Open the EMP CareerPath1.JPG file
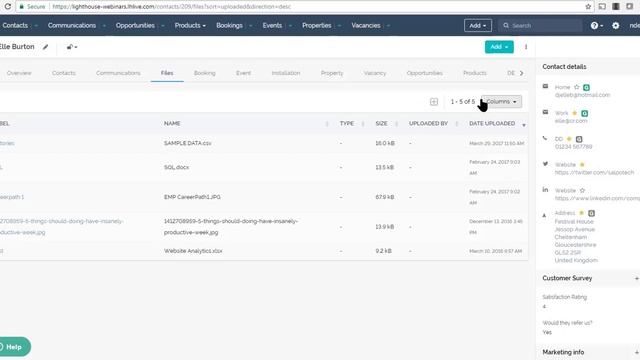 192,197
